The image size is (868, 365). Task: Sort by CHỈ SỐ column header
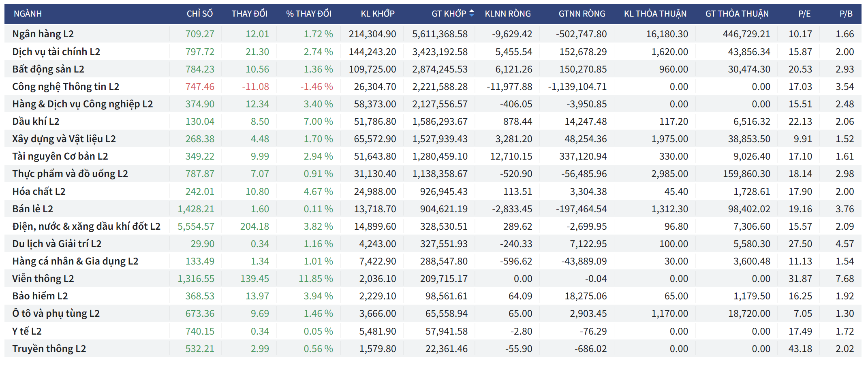tap(199, 14)
